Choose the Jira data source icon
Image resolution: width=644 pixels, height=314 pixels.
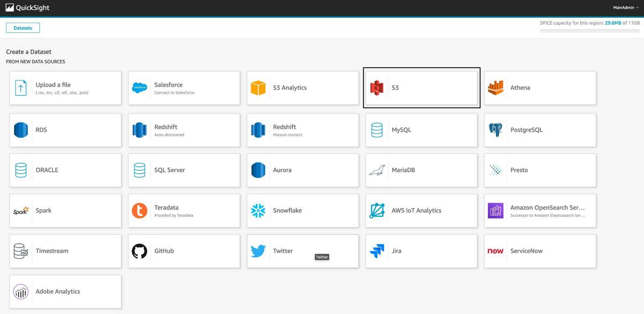point(377,251)
